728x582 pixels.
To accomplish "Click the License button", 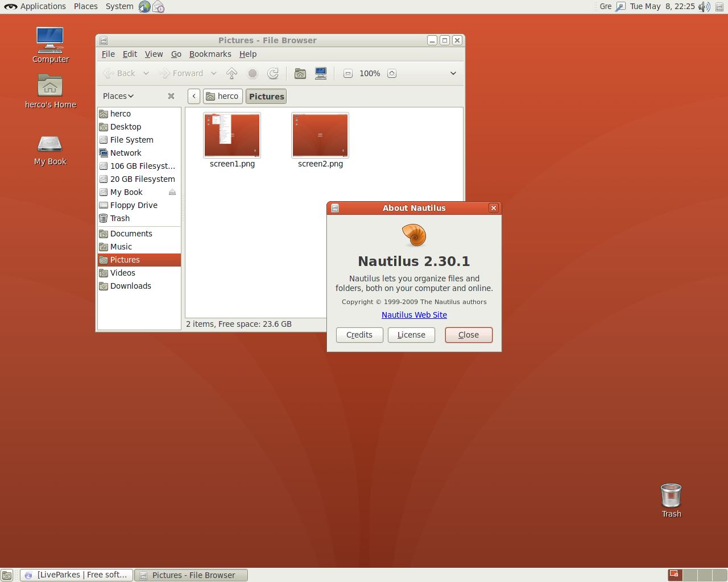I will coord(411,335).
